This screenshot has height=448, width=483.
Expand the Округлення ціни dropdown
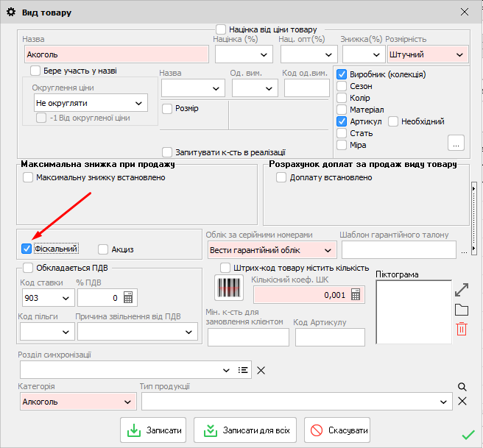point(139,104)
